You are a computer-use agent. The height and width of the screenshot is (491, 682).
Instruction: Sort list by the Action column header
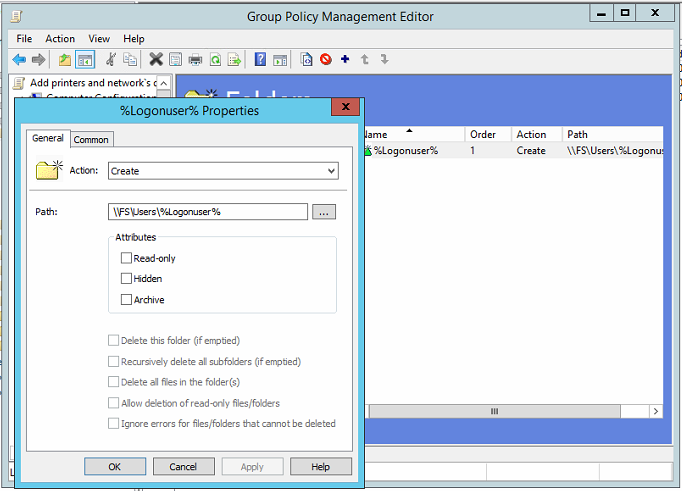[536, 134]
